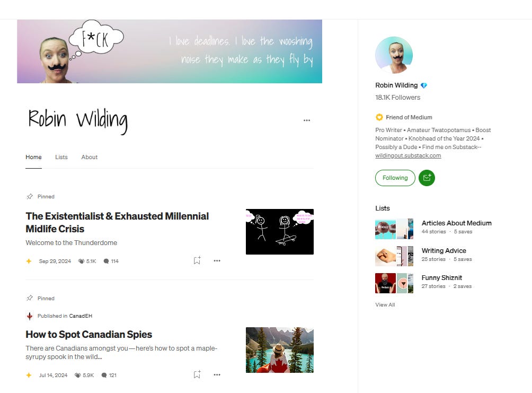Open more options for Canadian Spies story
532x393 pixels.
pyautogui.click(x=217, y=374)
